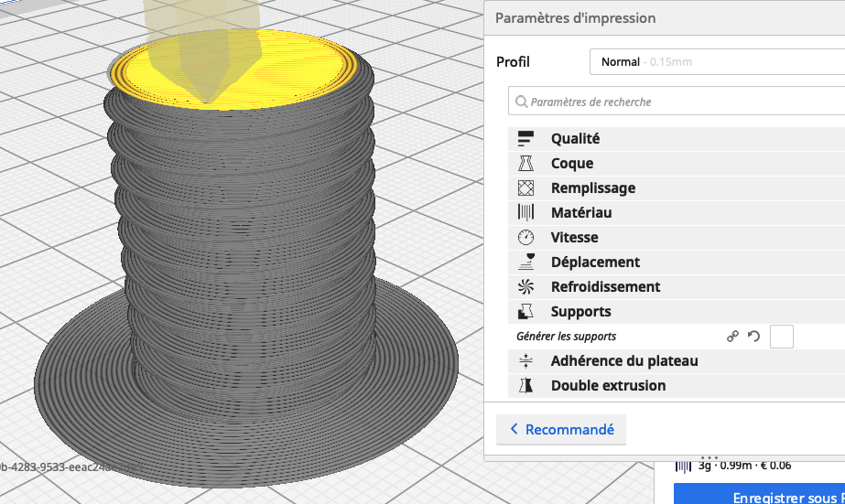Click the Supports category icon
This screenshot has width=845, height=504.
click(x=525, y=311)
